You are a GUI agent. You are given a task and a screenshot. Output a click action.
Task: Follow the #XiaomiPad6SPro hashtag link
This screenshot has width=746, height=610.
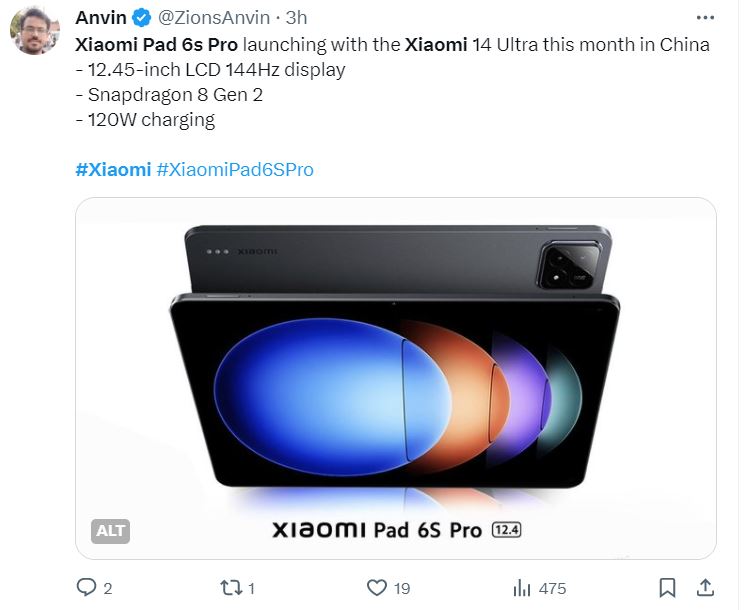click(x=235, y=170)
